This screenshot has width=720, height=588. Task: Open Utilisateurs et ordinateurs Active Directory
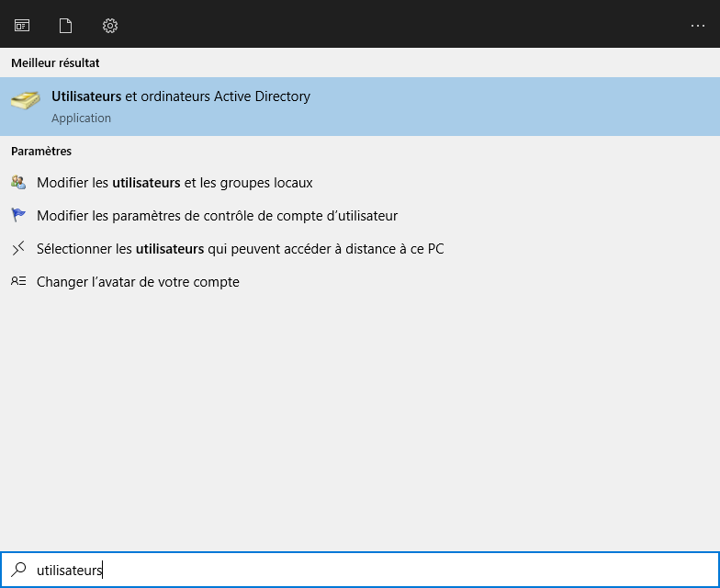pos(181,96)
